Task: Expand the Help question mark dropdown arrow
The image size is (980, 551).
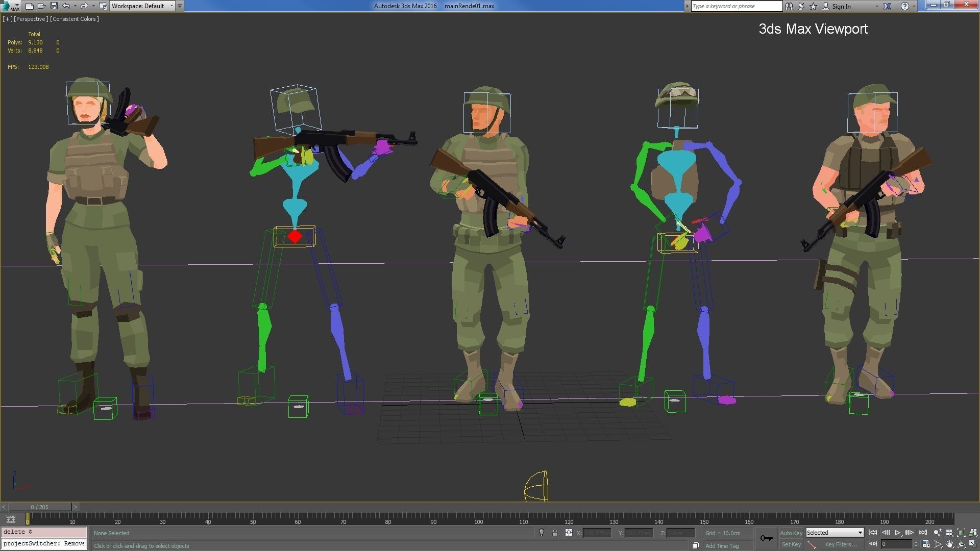Action: tap(914, 6)
